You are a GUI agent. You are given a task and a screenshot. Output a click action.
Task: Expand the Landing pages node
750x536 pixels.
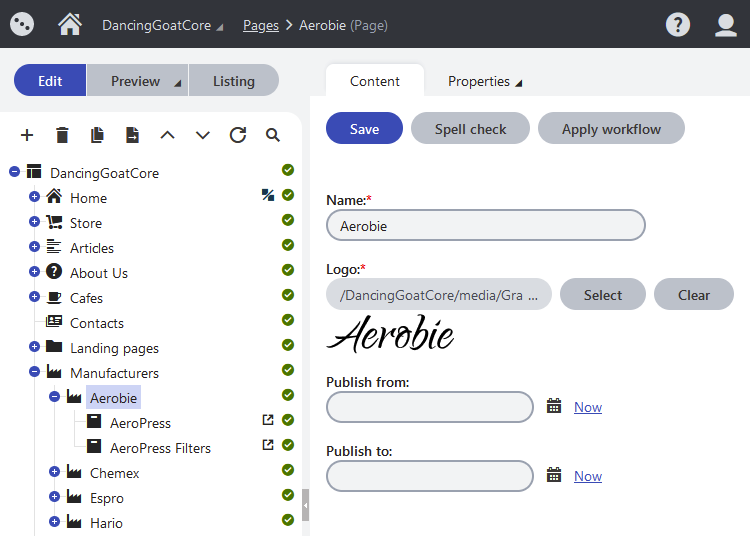click(x=34, y=347)
